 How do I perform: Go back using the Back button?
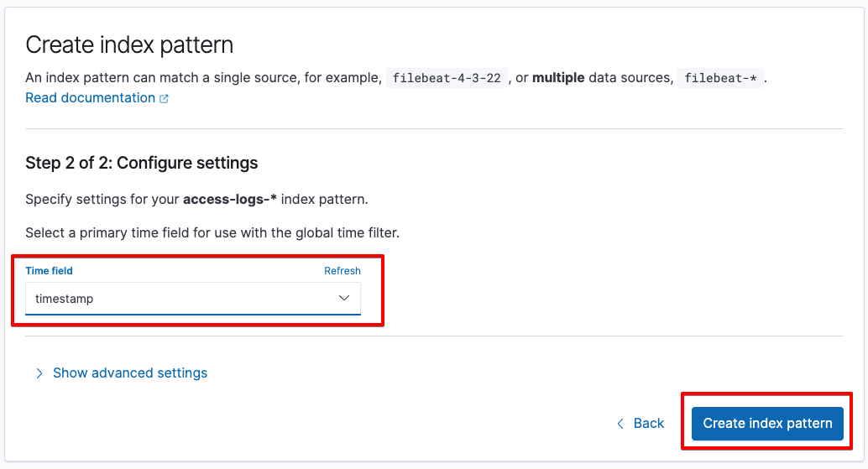pos(641,423)
